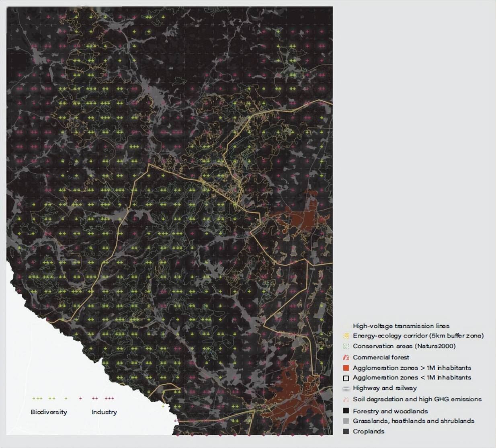Pick the orange swatch for zones over 1M inhabitants
The width and height of the screenshot is (496, 448).
[346, 368]
